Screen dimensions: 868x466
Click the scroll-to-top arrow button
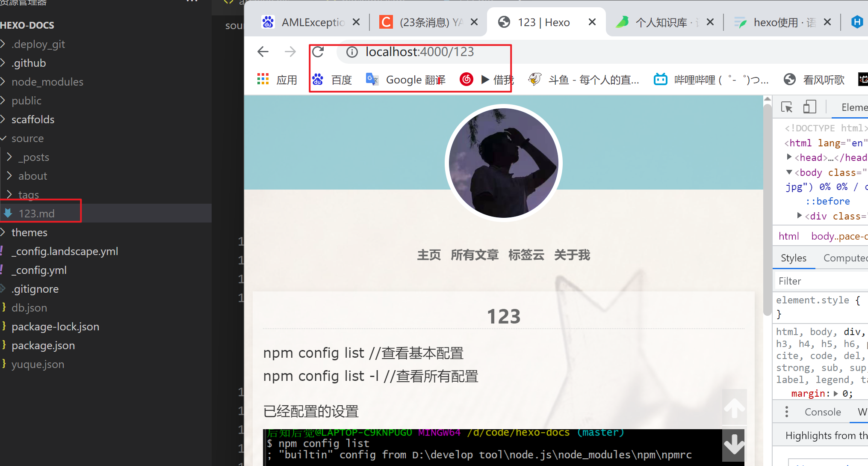(x=734, y=407)
